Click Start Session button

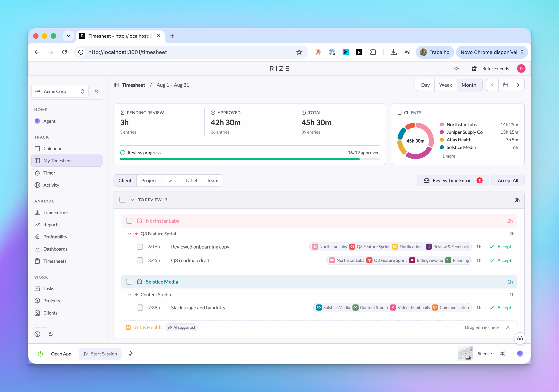tap(100, 354)
